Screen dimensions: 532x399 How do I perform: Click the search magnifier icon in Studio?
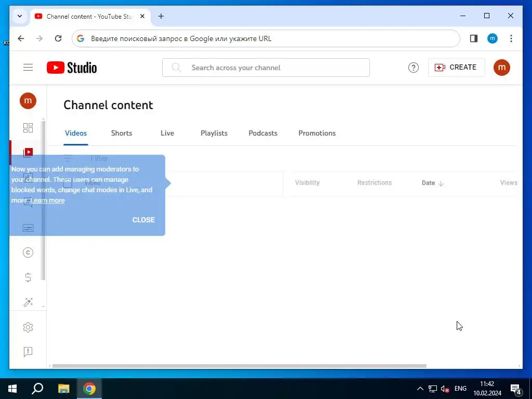click(176, 68)
